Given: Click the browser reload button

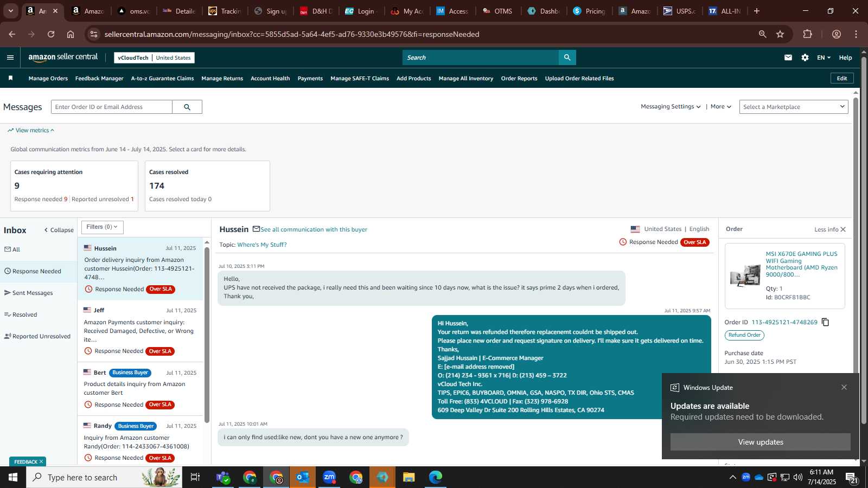Looking at the screenshot, I should point(51,34).
